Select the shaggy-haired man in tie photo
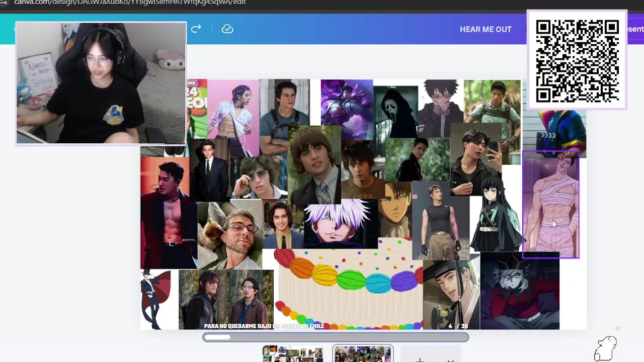 314,165
